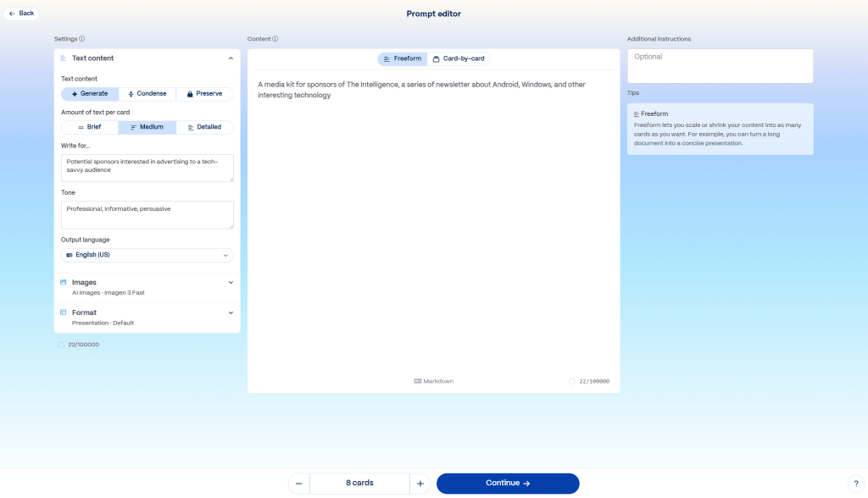Click the Markdown icon below content
This screenshot has width=868, height=498.
point(418,381)
